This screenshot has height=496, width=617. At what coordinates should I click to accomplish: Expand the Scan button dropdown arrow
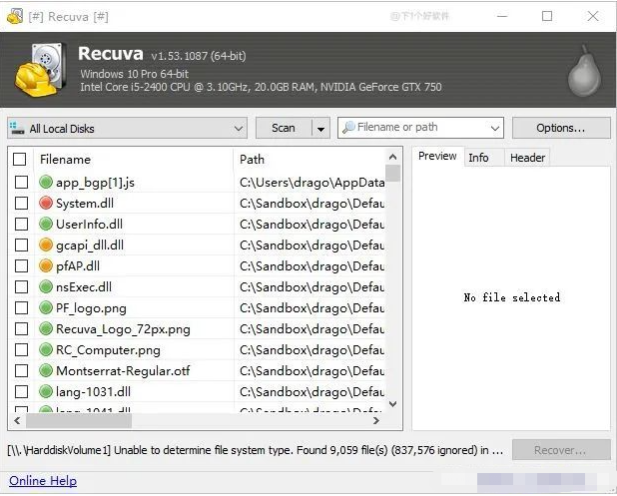(x=320, y=128)
